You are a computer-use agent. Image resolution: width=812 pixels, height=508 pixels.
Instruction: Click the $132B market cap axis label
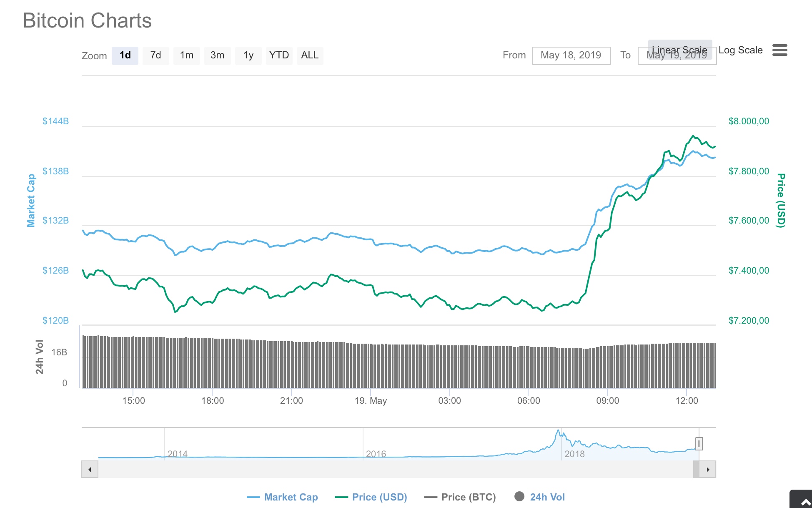(x=55, y=221)
